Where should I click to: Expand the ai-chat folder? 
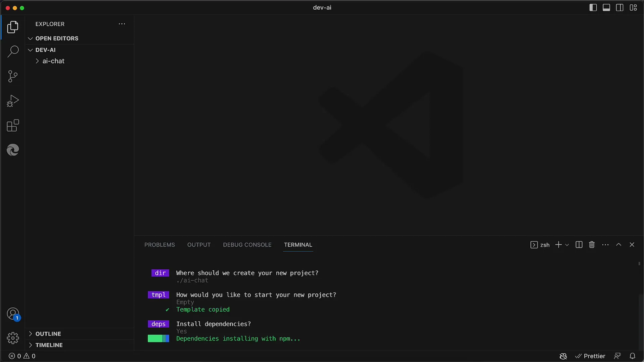(80, 61)
